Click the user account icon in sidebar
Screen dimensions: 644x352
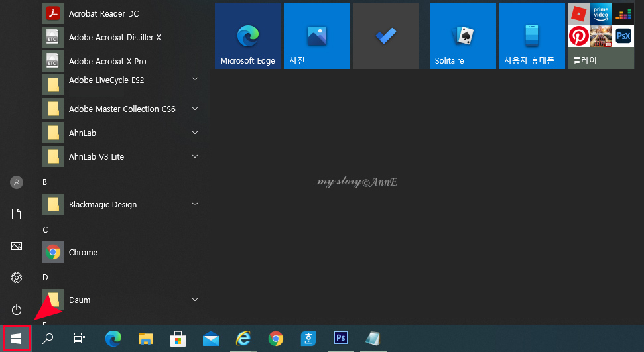tap(17, 182)
